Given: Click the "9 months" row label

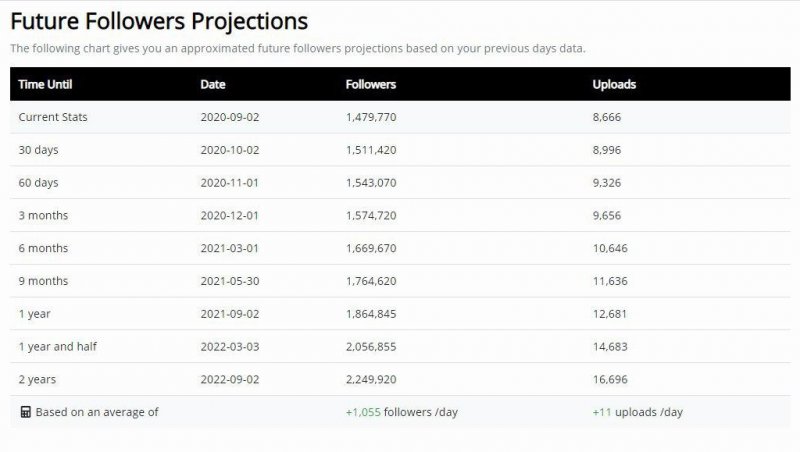Looking at the screenshot, I should pos(43,281).
